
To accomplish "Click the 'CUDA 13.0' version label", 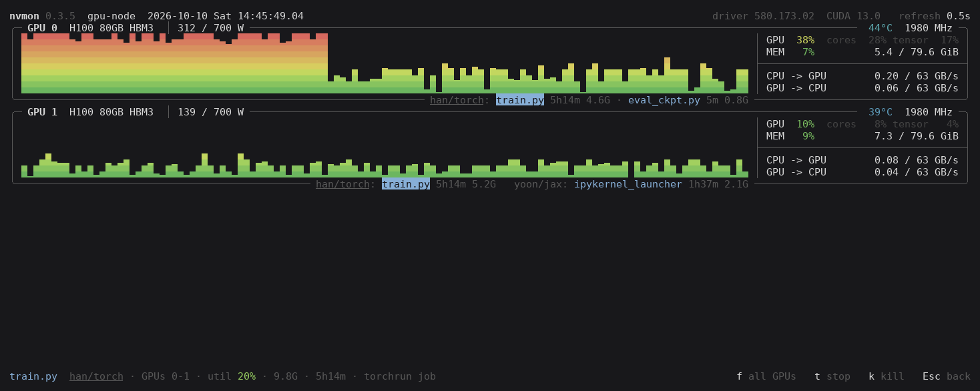I will (x=853, y=16).
